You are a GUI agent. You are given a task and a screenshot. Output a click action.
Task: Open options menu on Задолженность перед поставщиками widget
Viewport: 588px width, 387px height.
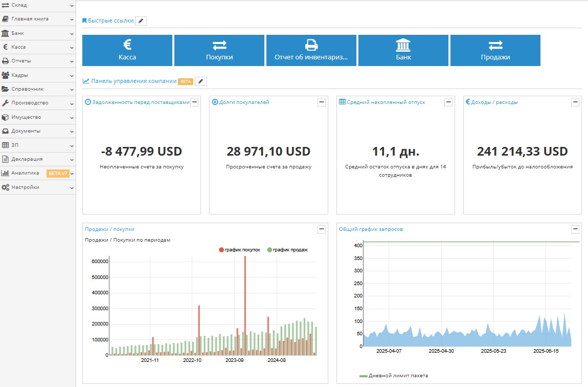pyautogui.click(x=194, y=102)
